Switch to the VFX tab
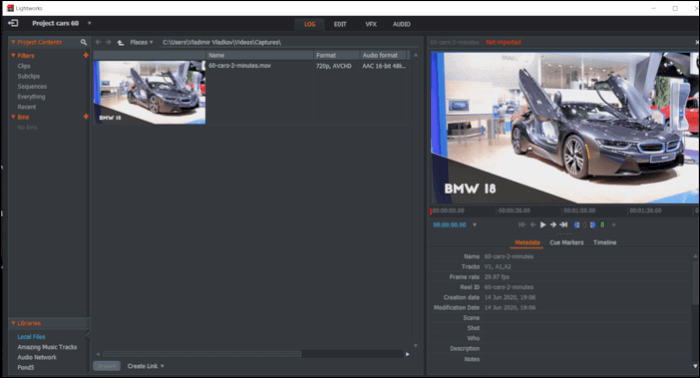 point(371,24)
